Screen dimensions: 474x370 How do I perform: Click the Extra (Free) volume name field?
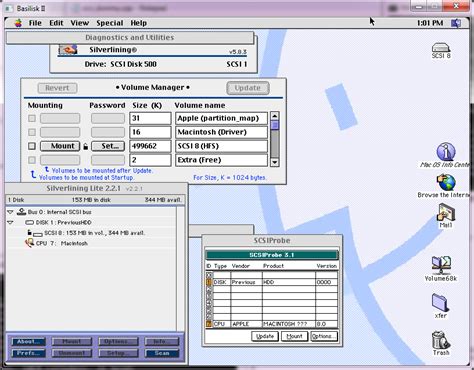(x=221, y=160)
